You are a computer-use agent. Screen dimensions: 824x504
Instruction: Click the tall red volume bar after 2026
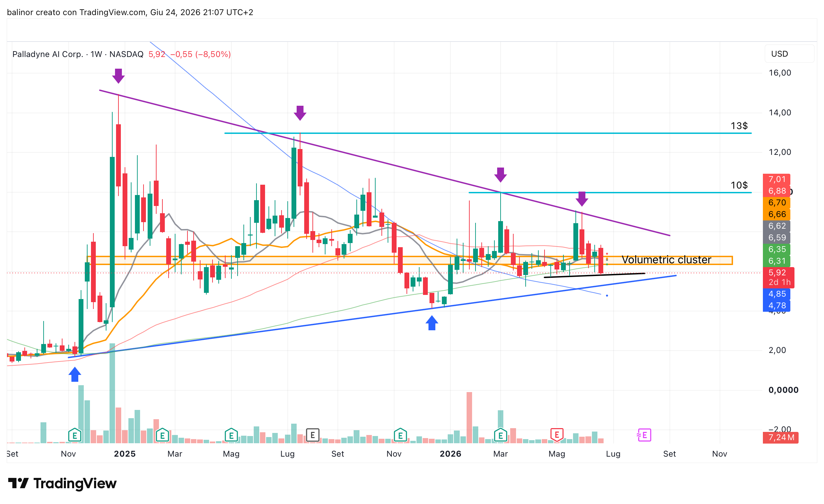469,417
